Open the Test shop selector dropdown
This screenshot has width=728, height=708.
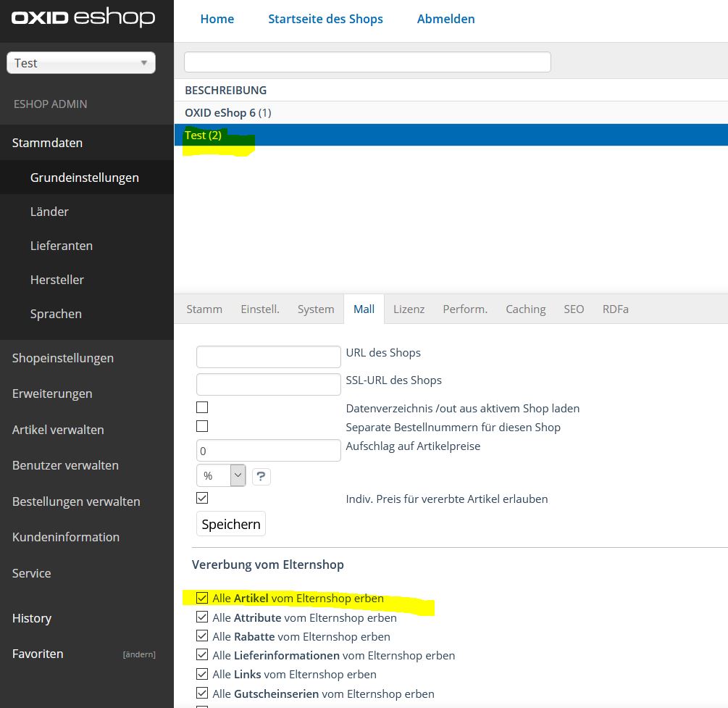81,63
